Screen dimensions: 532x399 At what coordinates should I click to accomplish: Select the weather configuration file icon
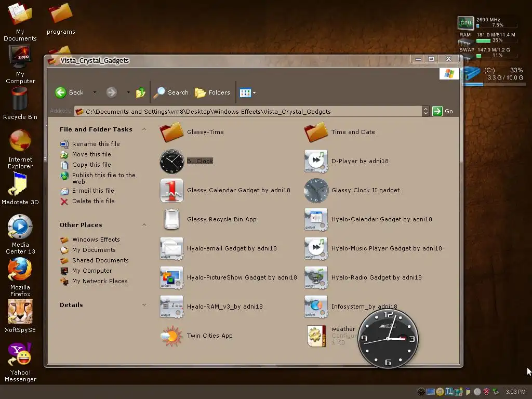click(x=316, y=336)
